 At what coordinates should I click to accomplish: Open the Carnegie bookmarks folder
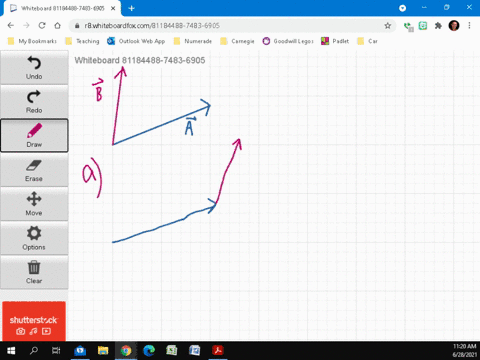[237, 41]
